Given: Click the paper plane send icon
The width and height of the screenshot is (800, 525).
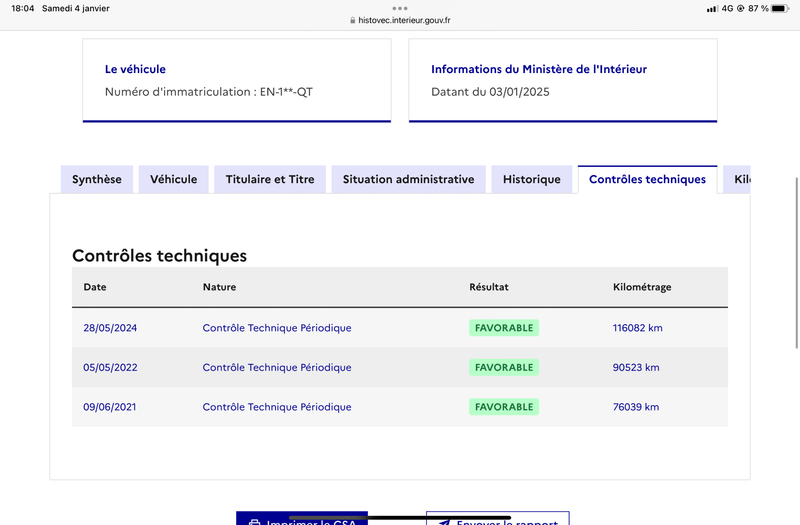Looking at the screenshot, I should click(444, 522).
